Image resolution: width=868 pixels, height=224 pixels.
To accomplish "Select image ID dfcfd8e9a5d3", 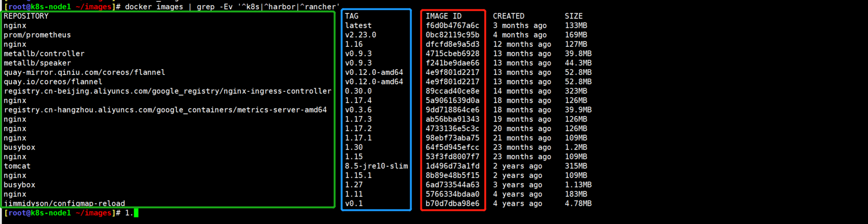I will (x=452, y=44).
